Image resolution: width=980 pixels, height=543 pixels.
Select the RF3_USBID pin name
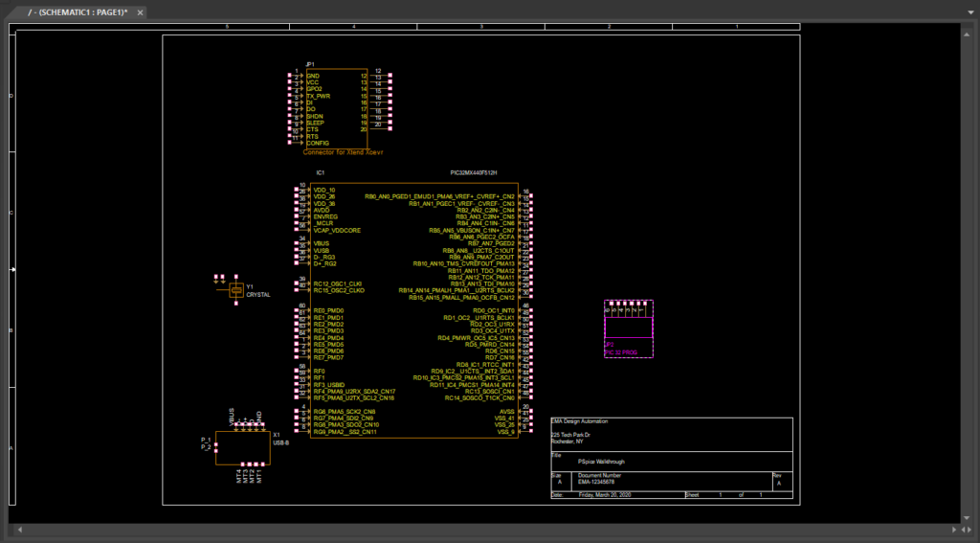coord(329,385)
